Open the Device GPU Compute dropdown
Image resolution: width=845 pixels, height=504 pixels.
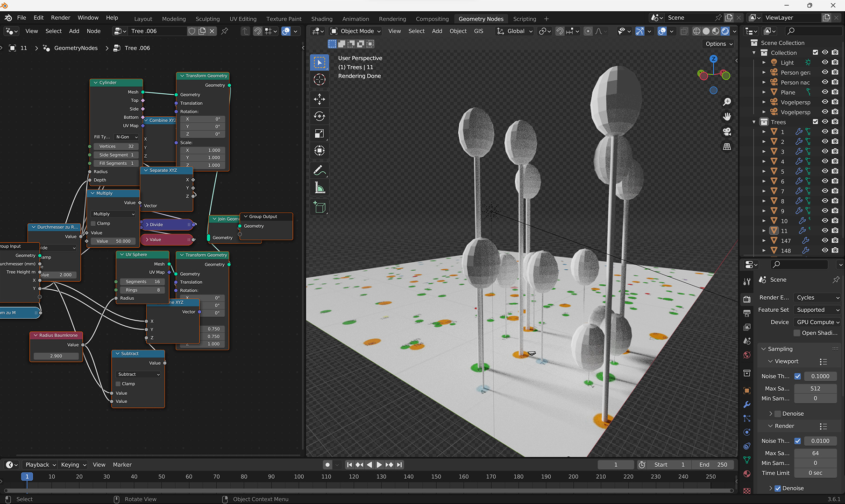point(817,322)
